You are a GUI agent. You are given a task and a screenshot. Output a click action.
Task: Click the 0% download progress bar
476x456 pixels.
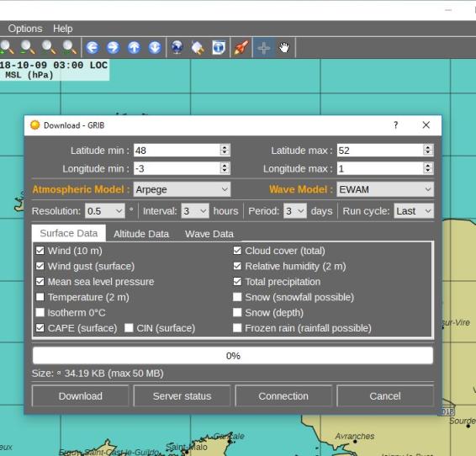coord(233,356)
